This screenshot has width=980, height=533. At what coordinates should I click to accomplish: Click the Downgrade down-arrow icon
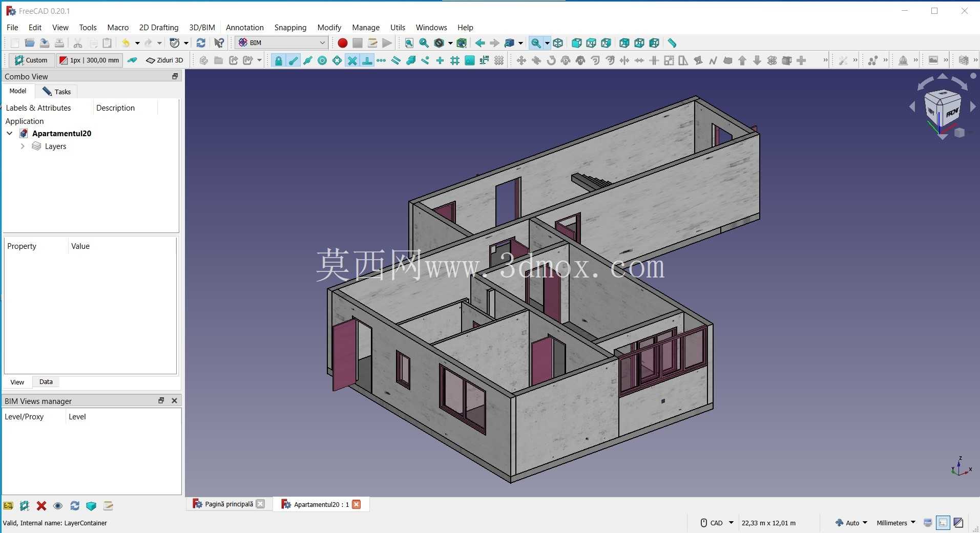[x=757, y=60]
